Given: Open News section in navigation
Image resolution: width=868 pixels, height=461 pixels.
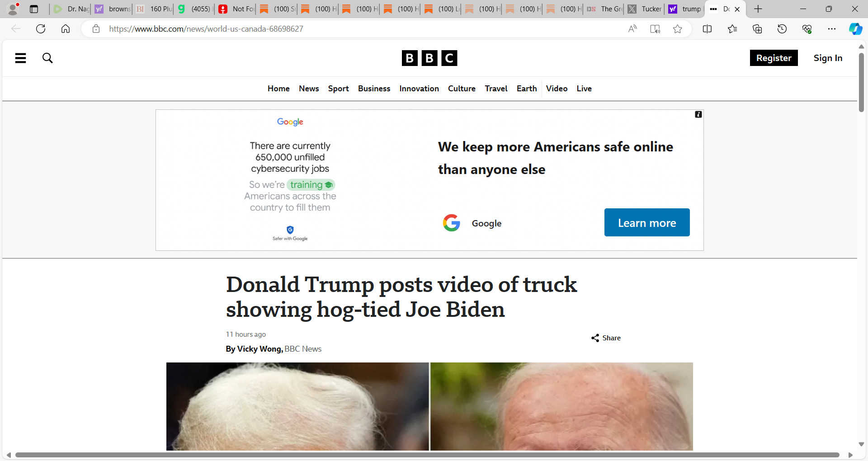Looking at the screenshot, I should (x=309, y=89).
